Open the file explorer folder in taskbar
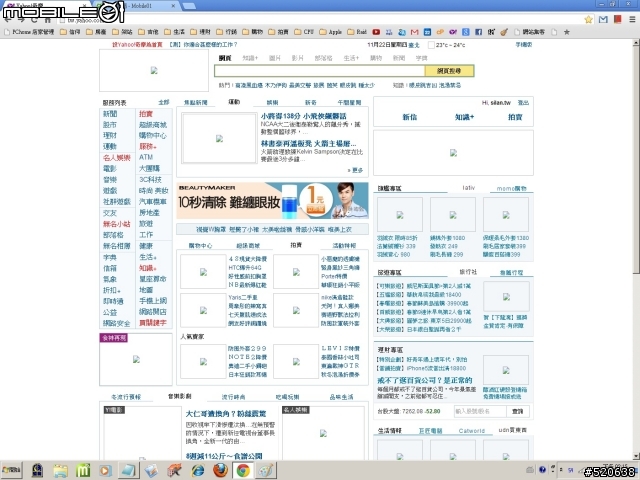The height and width of the screenshot is (480, 640). [x=60, y=471]
